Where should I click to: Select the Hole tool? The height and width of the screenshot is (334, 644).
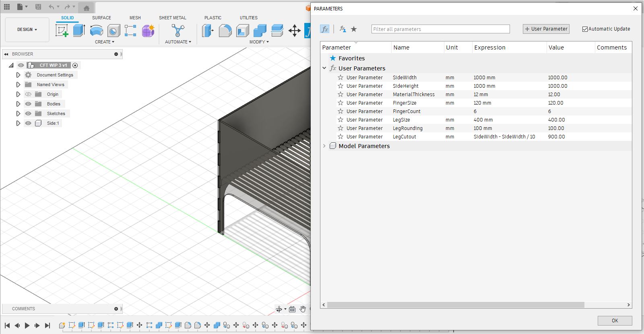[x=114, y=31]
